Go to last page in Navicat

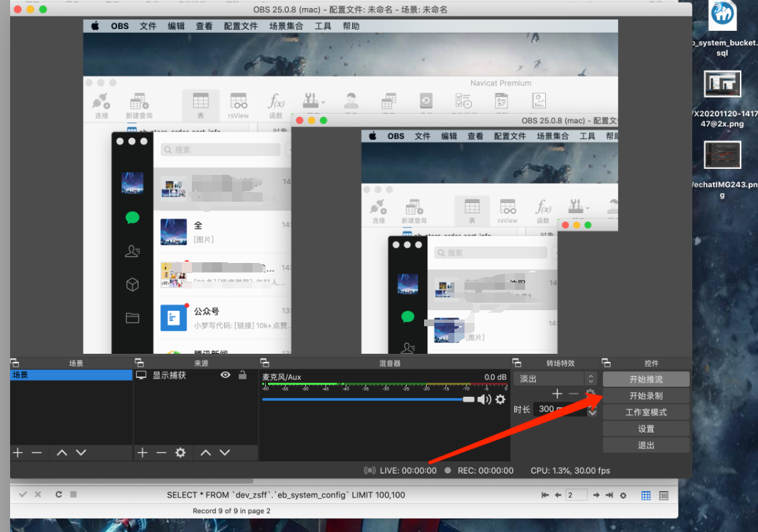[609, 495]
